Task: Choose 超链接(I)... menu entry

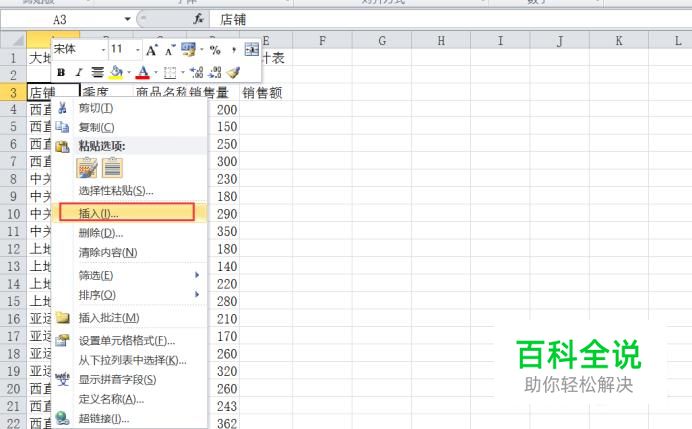Action: point(129,418)
